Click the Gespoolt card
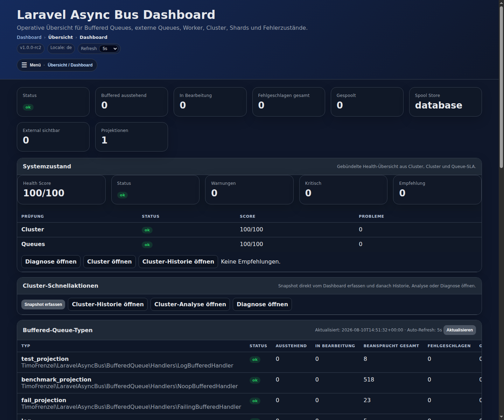 (x=367, y=102)
